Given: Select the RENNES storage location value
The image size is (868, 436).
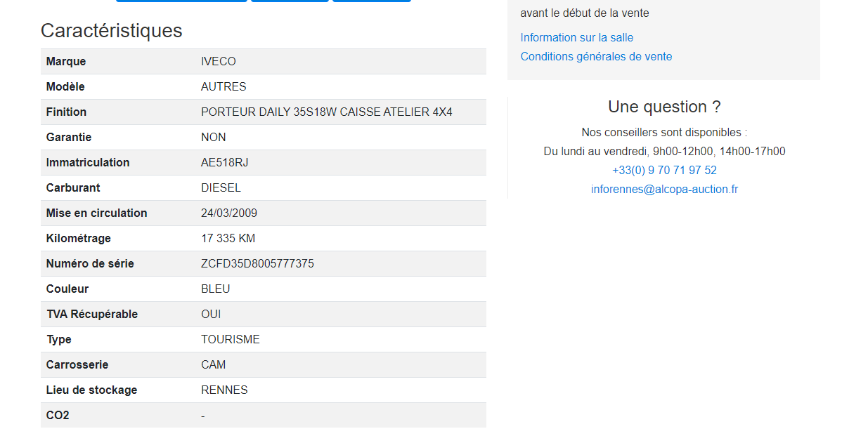Looking at the screenshot, I should [224, 390].
